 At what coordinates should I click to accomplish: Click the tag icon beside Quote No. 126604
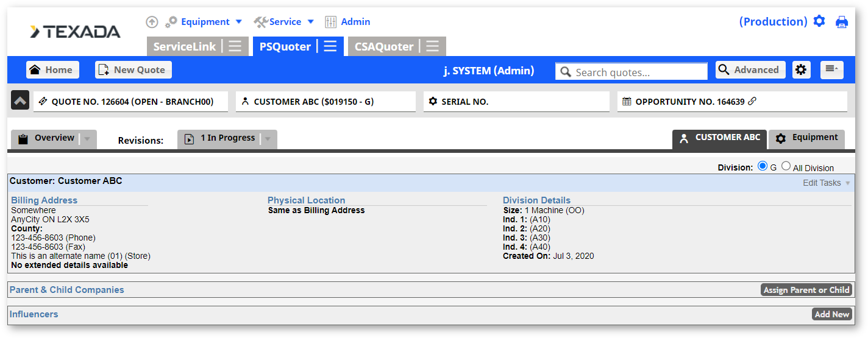(x=43, y=102)
